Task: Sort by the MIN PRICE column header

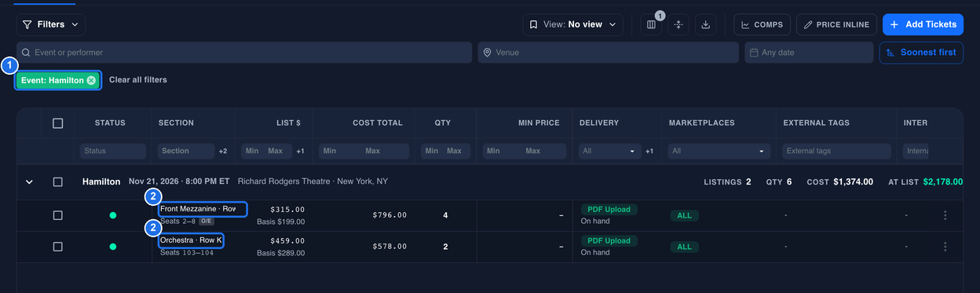Action: [x=539, y=123]
